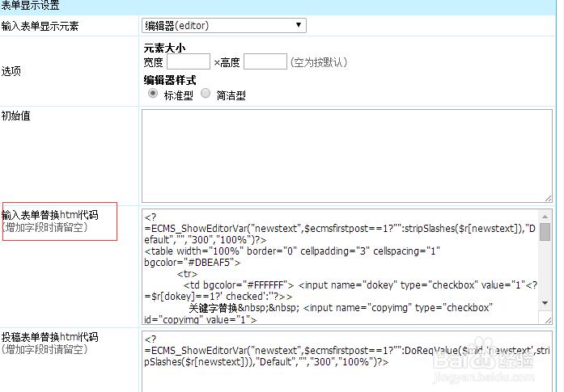This screenshot has width=564, height=392.
Task: Click in the 输入表单替换html代码 code text area
Action: 340,267
